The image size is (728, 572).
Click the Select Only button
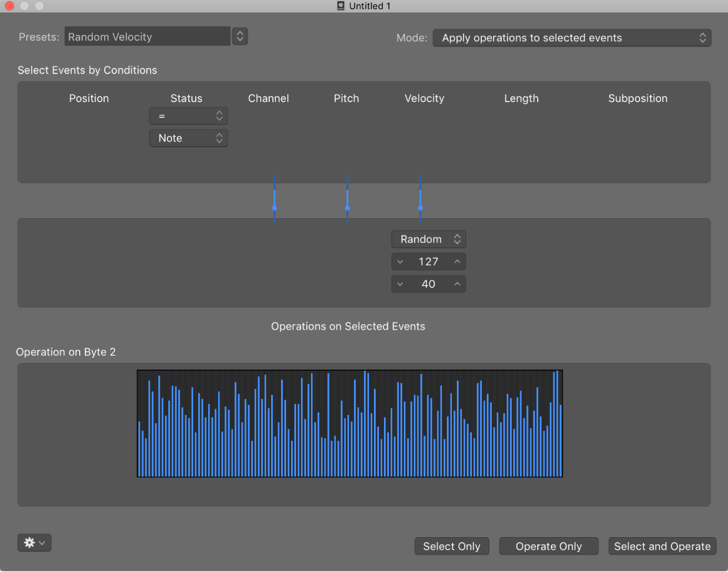(452, 546)
